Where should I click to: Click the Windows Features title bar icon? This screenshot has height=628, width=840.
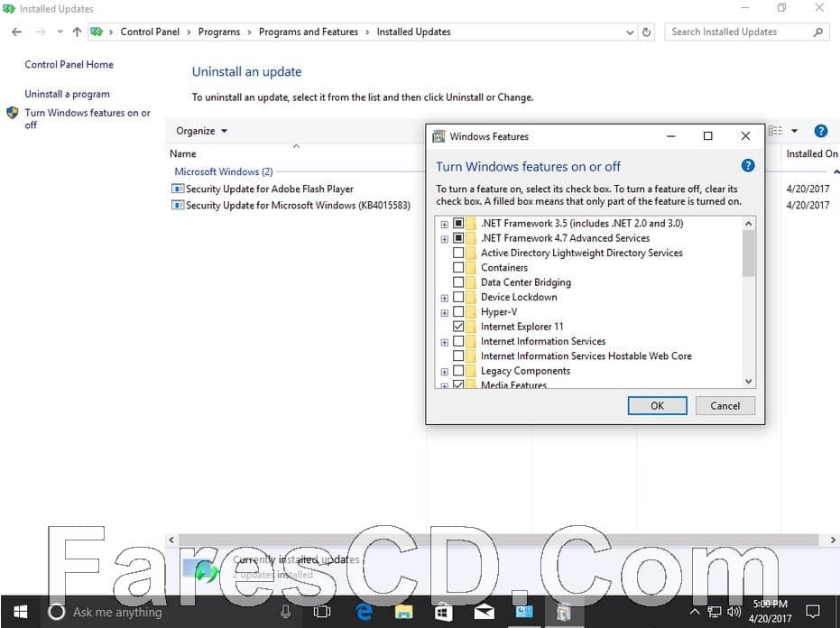pos(438,136)
